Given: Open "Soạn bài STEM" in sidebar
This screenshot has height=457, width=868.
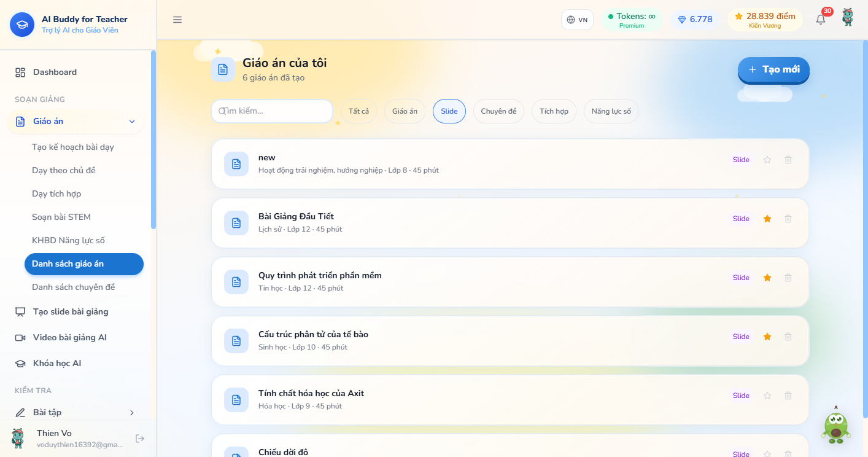Looking at the screenshot, I should pos(84,217).
